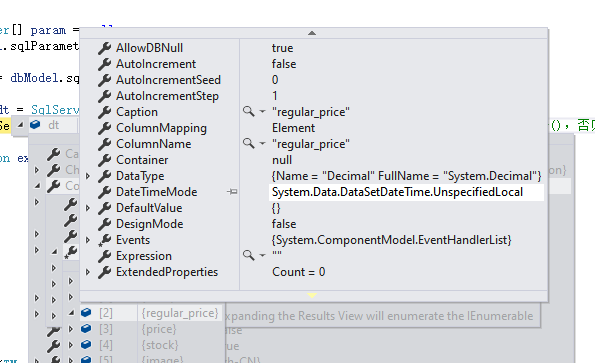Expand the ExtendedProperties property node
This screenshot has height=363, width=595.
tap(88, 272)
